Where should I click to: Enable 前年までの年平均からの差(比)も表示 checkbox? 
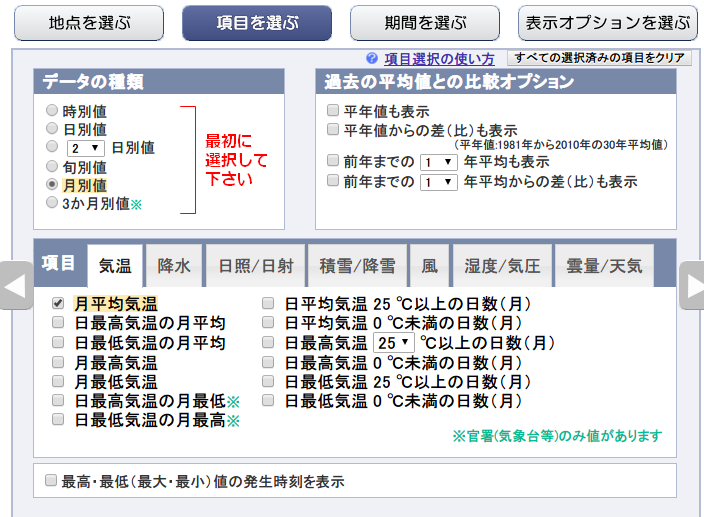click(x=333, y=180)
